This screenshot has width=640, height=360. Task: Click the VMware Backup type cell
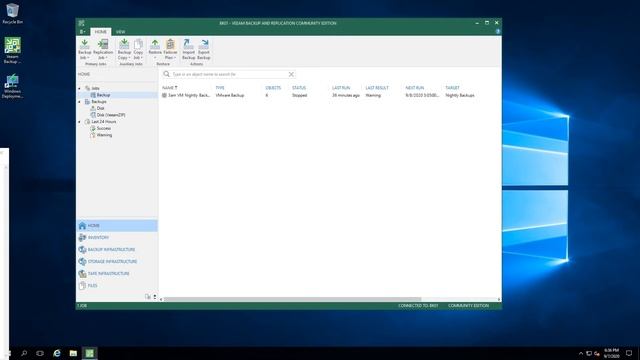[230, 95]
